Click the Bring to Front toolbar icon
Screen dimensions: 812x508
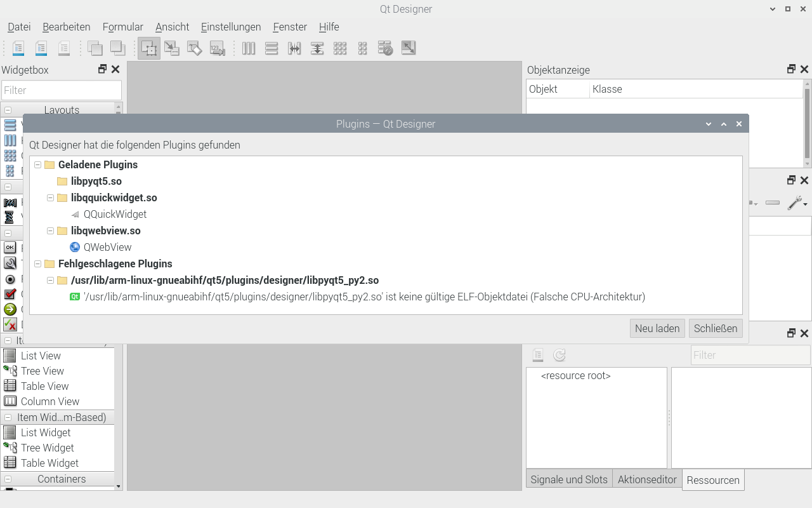117,48
